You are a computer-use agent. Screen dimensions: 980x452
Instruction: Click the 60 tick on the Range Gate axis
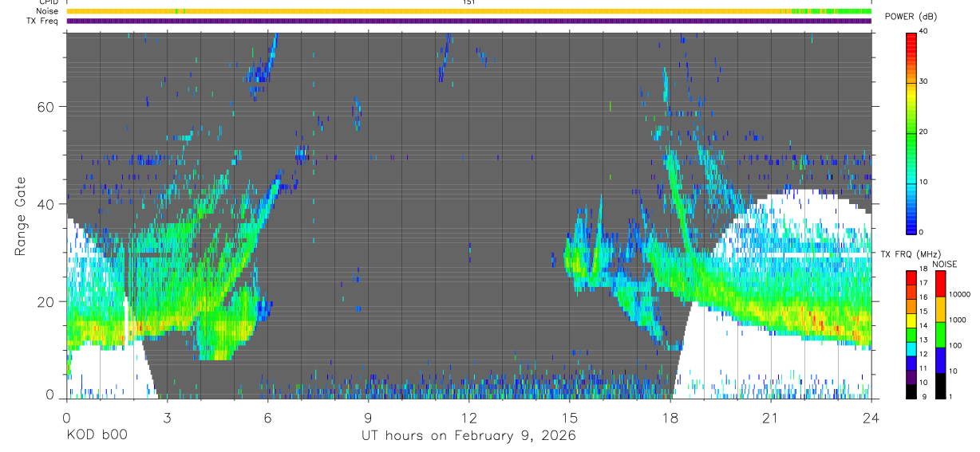coord(45,107)
